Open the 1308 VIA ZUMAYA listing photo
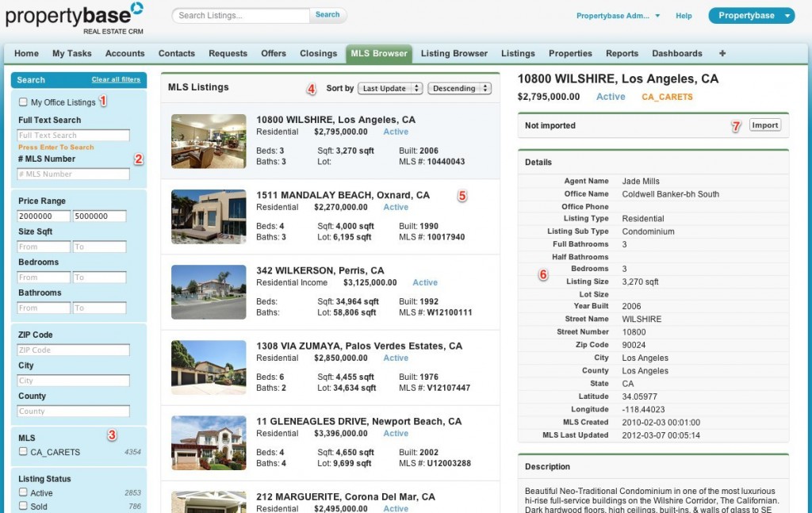This screenshot has width=812, height=513. pos(209,367)
